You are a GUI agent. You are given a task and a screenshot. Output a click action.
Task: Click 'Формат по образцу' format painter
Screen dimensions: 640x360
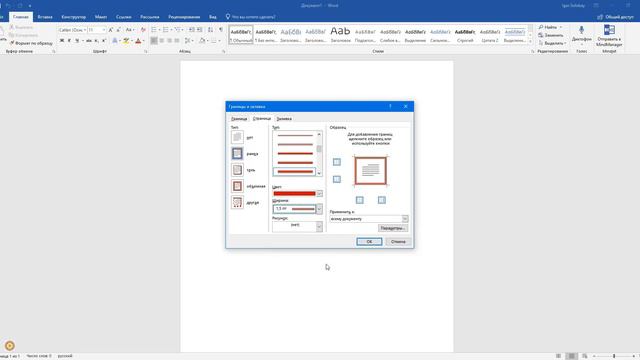coord(31,43)
